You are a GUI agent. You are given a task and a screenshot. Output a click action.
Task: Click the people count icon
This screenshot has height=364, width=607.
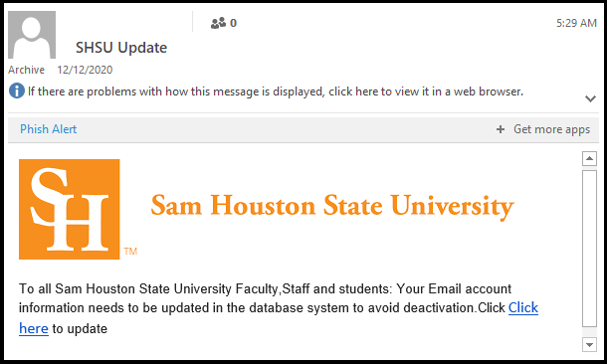pos(218,23)
